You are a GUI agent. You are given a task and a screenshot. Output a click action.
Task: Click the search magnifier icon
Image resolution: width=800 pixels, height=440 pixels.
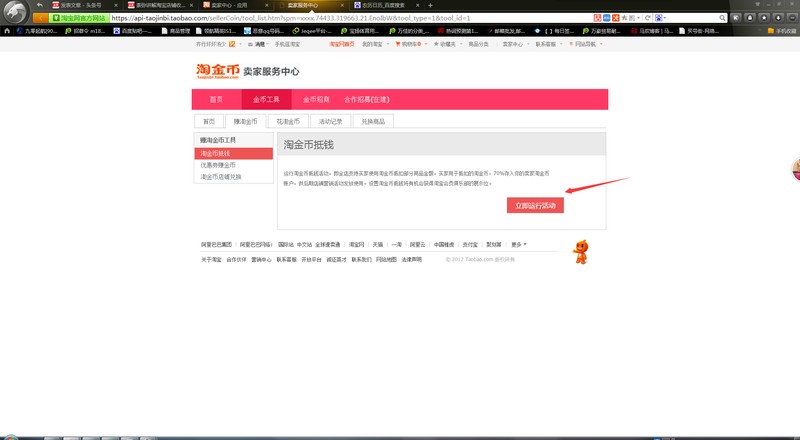(722, 18)
